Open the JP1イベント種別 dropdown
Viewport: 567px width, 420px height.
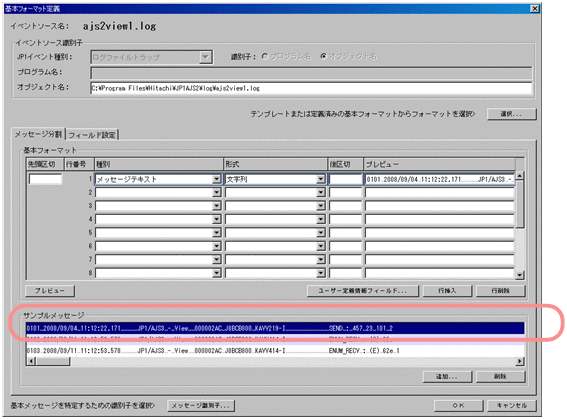[205, 57]
